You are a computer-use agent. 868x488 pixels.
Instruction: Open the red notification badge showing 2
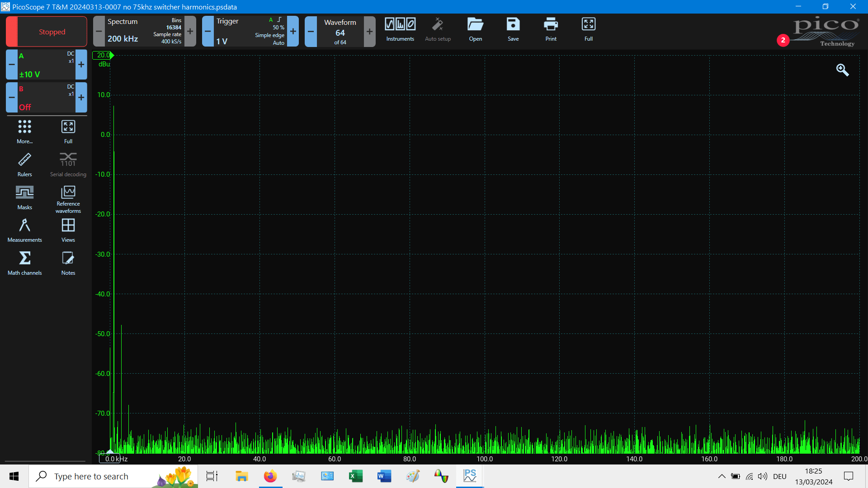[783, 40]
